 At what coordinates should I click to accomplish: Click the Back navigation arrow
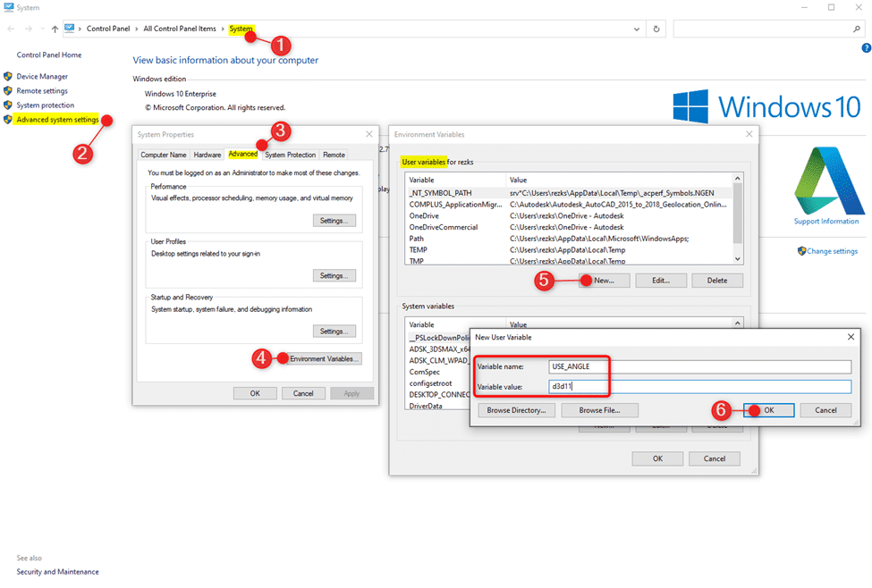(11, 29)
